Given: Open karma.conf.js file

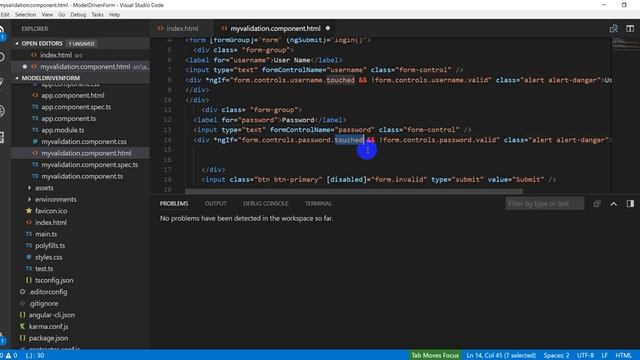Looking at the screenshot, I should [48, 327].
